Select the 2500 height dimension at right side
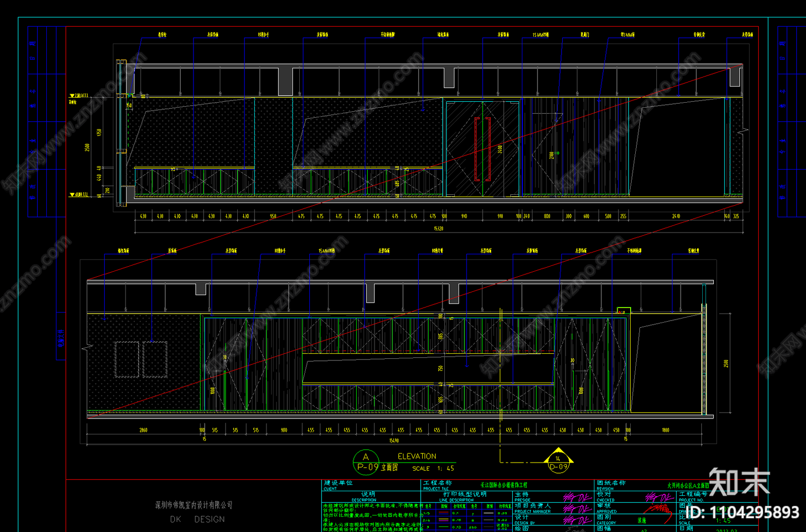Viewport: 806px width, 532px height. pyautogui.click(x=726, y=363)
